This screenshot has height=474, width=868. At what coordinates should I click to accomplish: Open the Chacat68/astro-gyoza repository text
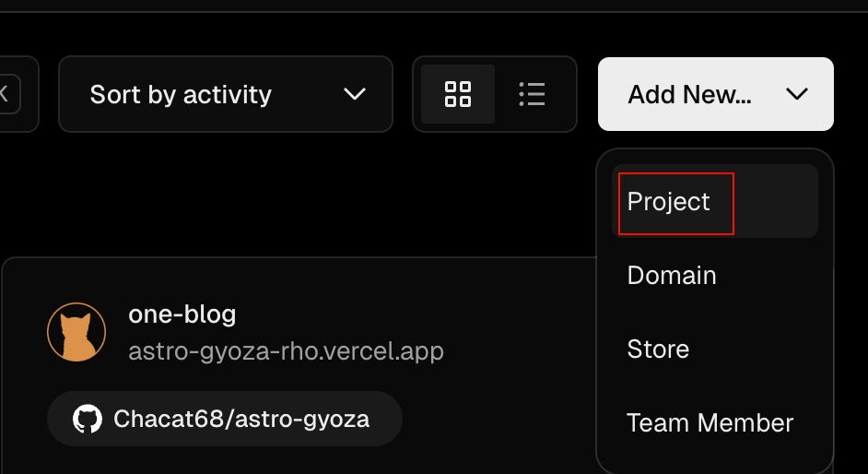[241, 419]
